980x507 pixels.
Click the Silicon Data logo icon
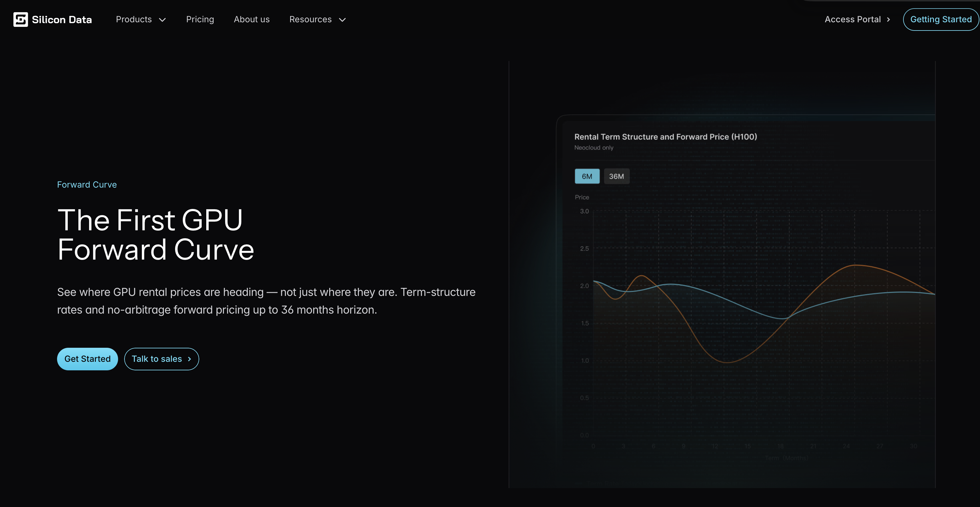pyautogui.click(x=20, y=20)
